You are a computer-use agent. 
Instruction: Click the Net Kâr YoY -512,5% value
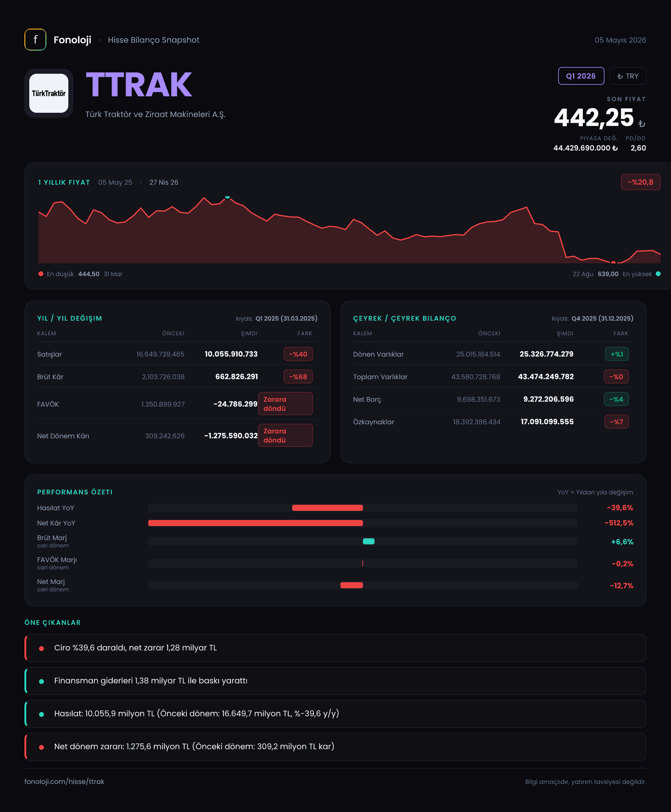619,523
